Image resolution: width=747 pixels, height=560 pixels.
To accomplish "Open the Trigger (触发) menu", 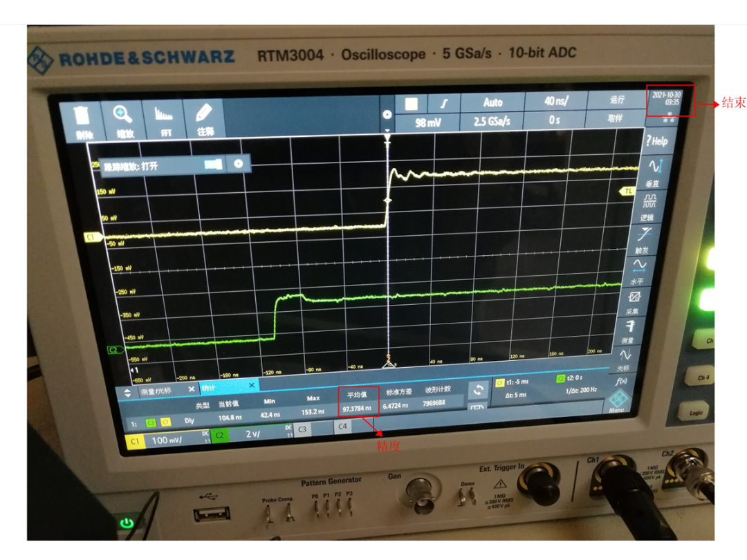I will pos(643,239).
